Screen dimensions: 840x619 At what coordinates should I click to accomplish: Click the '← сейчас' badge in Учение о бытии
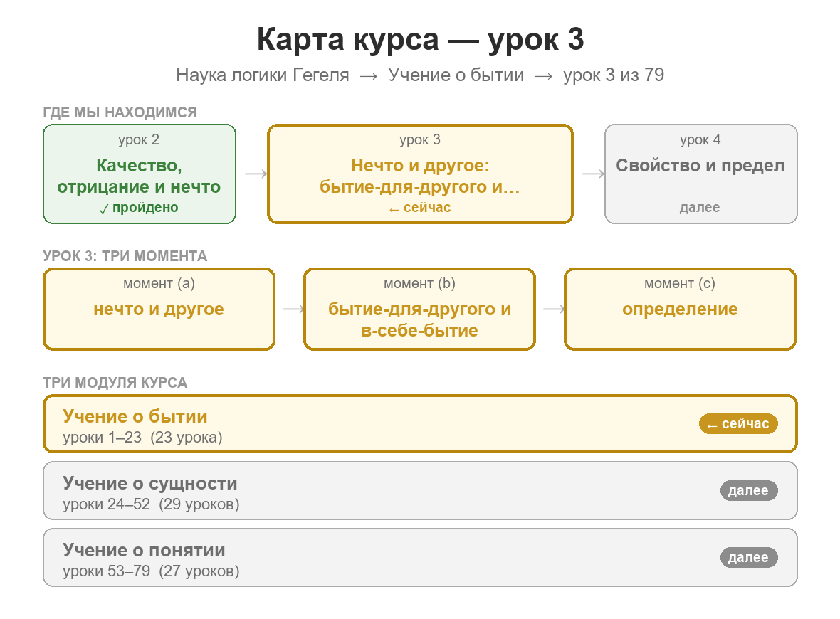[738, 424]
